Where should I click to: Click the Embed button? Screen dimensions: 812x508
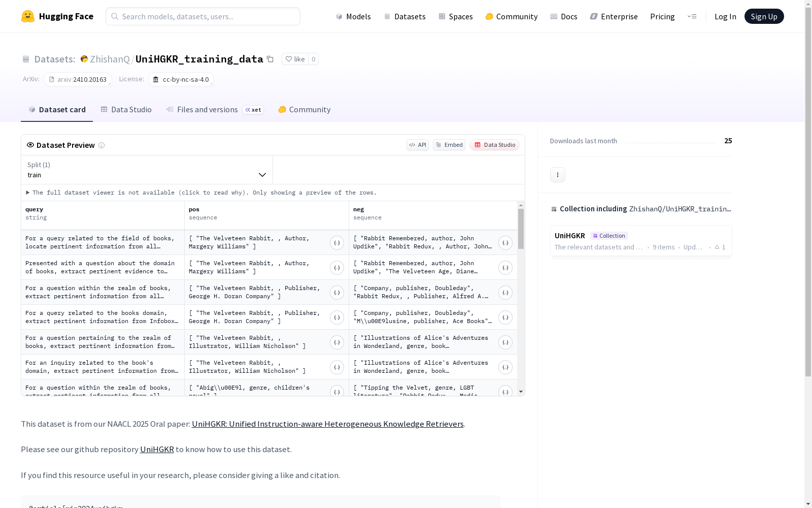449,145
